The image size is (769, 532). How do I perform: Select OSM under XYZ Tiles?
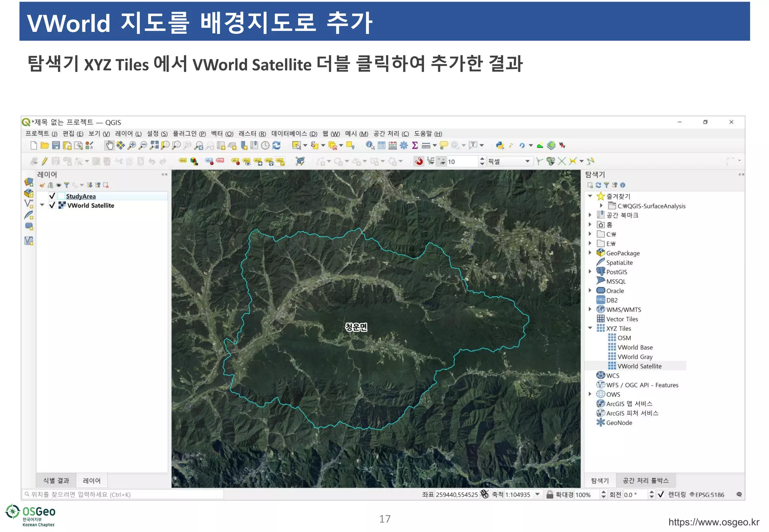[624, 338]
